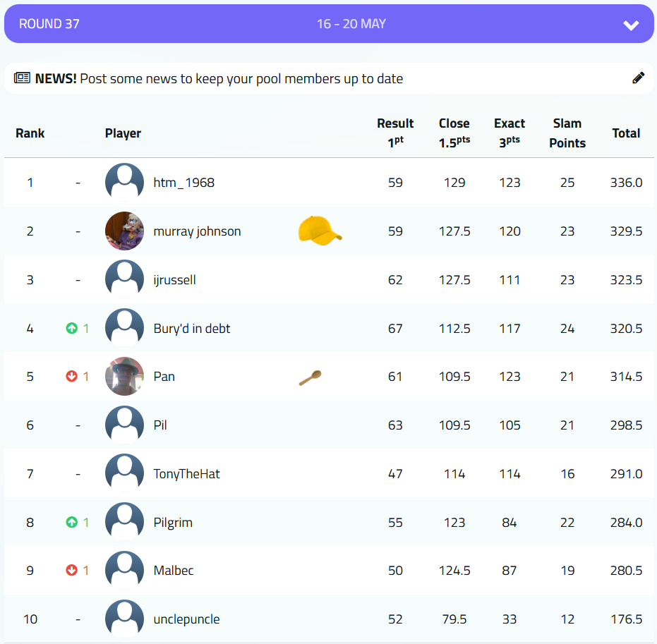The width and height of the screenshot is (657, 644).
Task: Click the Exact 3pts column header
Action: [x=510, y=133]
